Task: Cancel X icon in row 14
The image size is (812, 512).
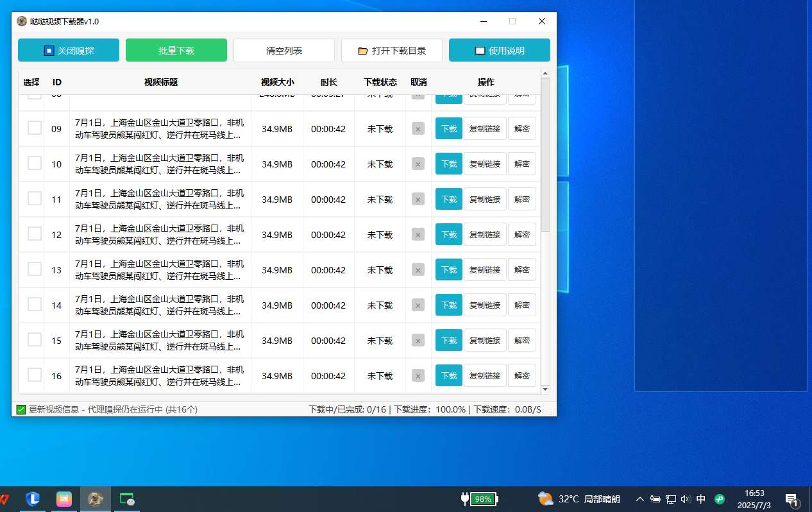Action: [418, 305]
